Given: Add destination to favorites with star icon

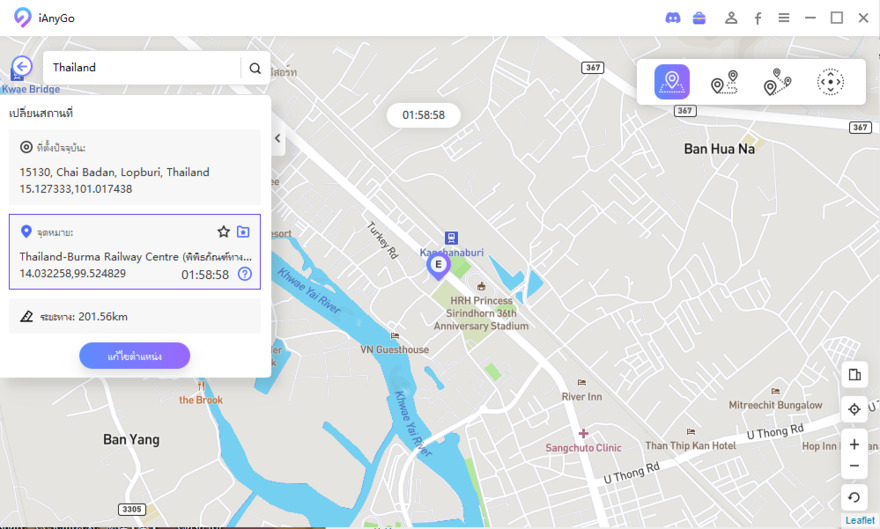Looking at the screenshot, I should coord(223,231).
